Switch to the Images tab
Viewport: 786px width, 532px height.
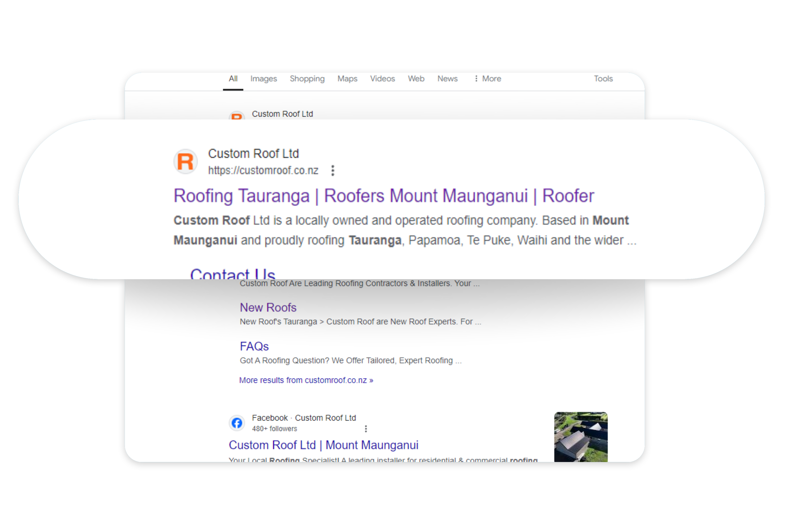point(263,79)
